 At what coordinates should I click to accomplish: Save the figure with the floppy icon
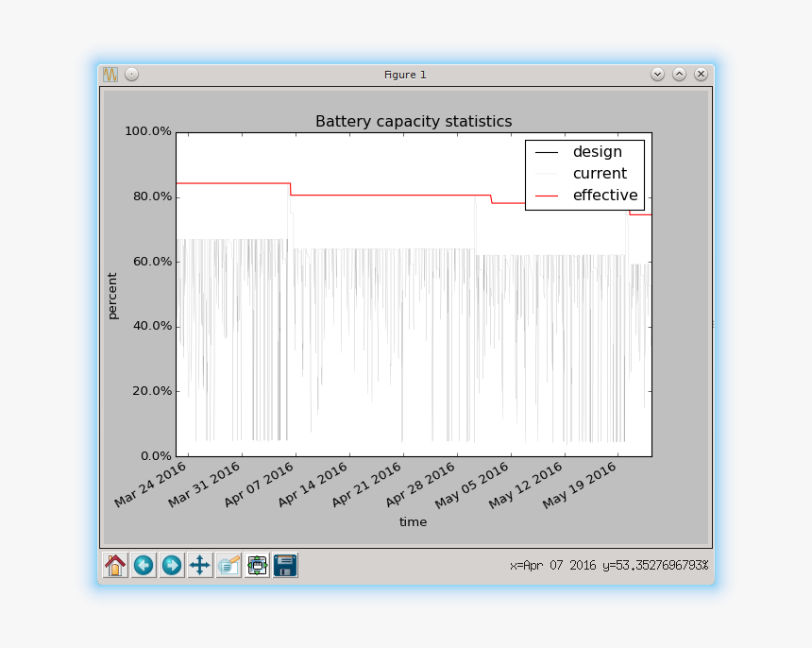(x=285, y=565)
